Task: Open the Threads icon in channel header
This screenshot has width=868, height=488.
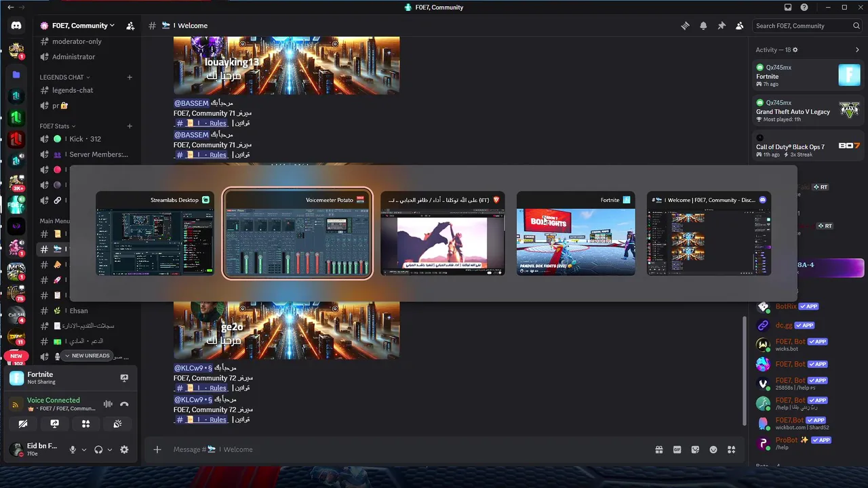Action: click(686, 26)
